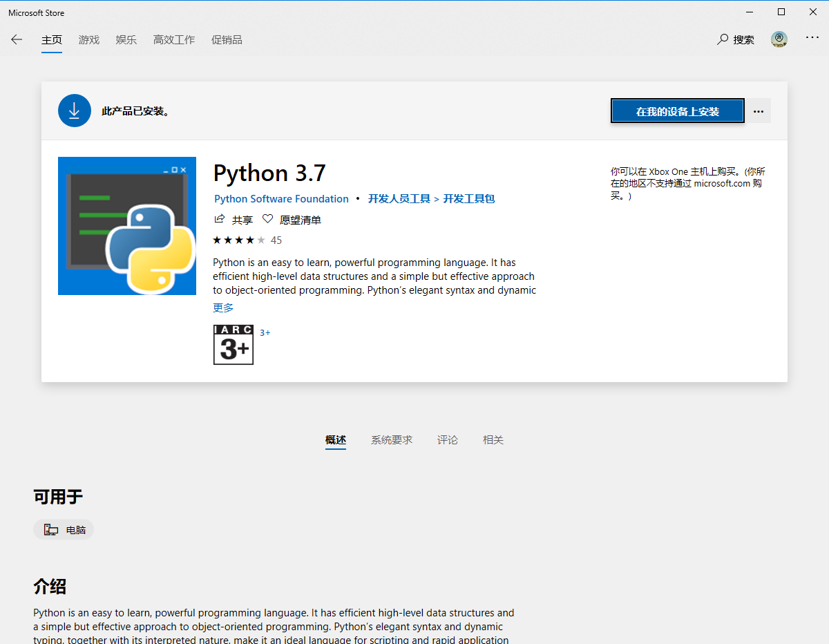
Task: Add to 愿望清单 with heart icon
Action: [x=267, y=220]
